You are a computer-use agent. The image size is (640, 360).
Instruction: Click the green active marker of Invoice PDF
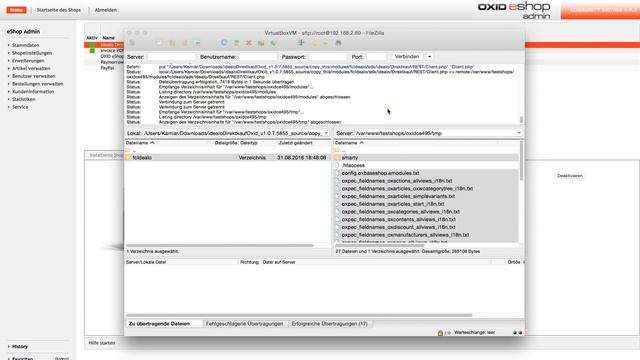pos(92,51)
